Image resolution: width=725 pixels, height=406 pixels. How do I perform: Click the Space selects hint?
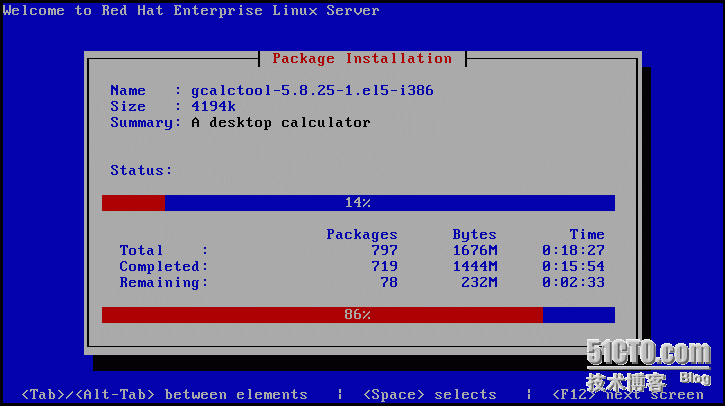(x=430, y=394)
